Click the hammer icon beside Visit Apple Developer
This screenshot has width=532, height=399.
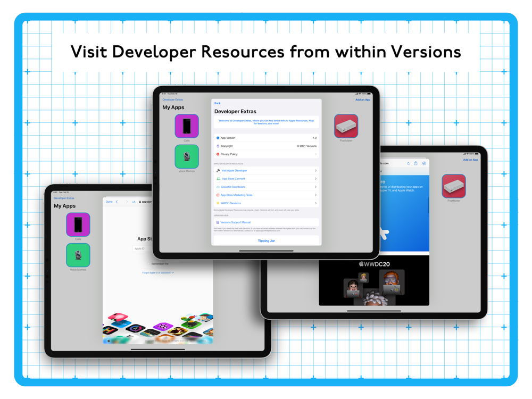pyautogui.click(x=218, y=171)
